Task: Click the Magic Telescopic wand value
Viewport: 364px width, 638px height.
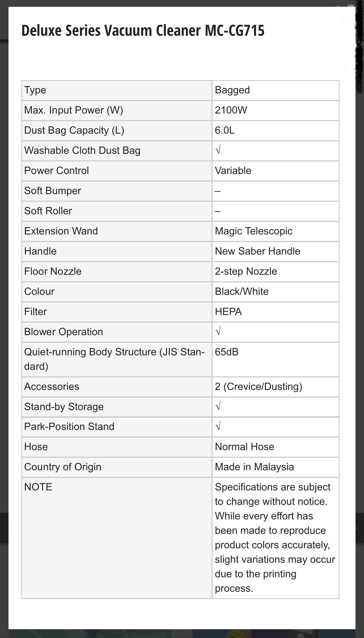Action: (x=253, y=231)
